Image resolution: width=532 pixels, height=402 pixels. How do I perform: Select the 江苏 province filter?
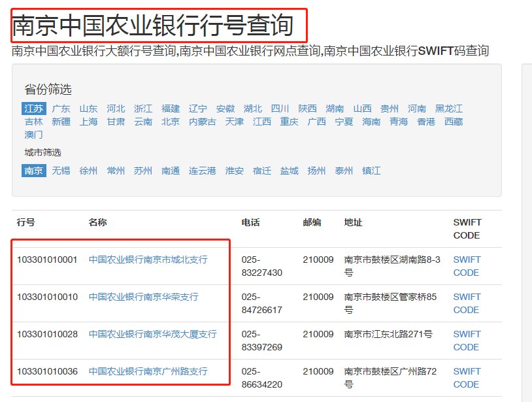click(x=33, y=109)
